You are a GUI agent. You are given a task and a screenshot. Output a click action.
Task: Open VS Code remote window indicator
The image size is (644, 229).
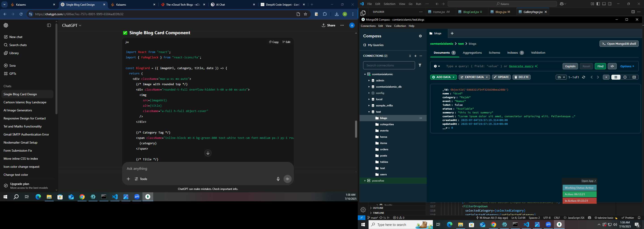coord(362,218)
